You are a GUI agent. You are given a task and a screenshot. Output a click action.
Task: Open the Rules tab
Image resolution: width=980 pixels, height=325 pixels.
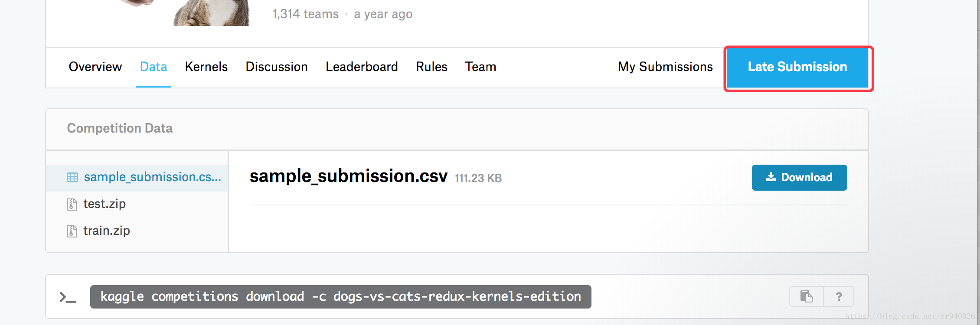[x=431, y=67]
